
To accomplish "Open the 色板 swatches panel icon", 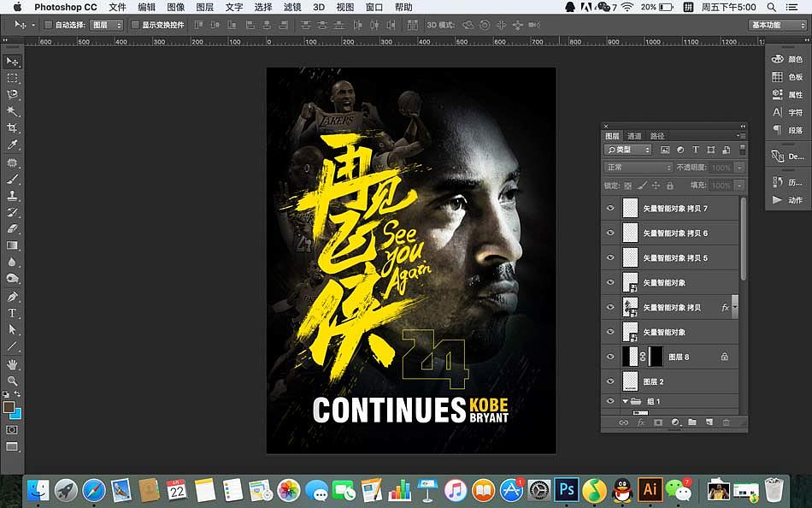I will click(777, 77).
